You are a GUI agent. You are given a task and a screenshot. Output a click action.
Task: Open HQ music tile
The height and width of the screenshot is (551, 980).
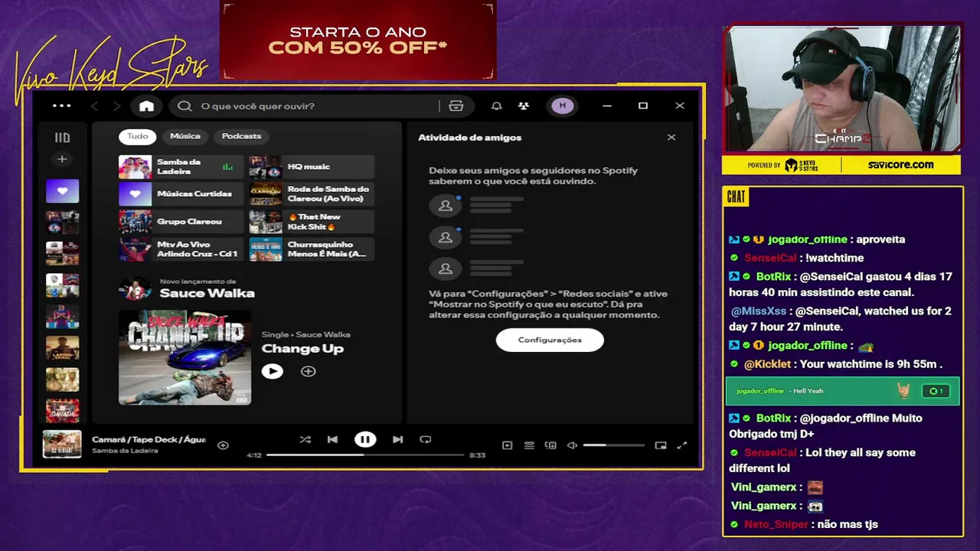point(312,167)
